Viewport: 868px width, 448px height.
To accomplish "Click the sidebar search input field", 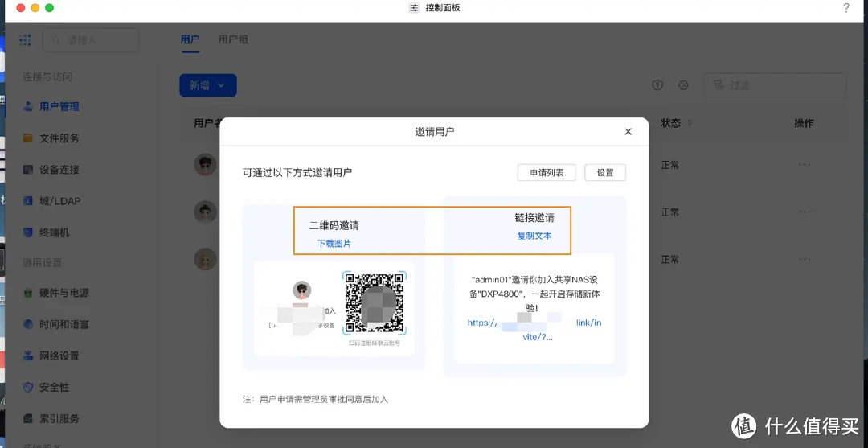I will coord(90,40).
